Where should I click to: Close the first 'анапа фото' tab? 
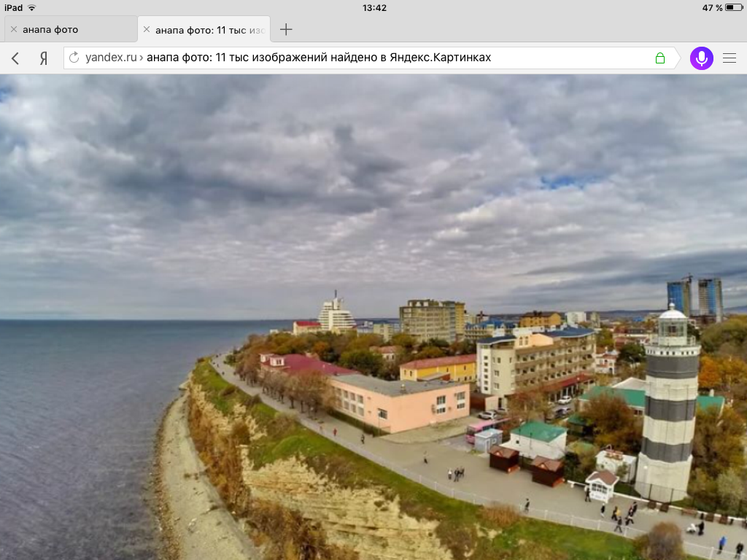[x=14, y=29]
